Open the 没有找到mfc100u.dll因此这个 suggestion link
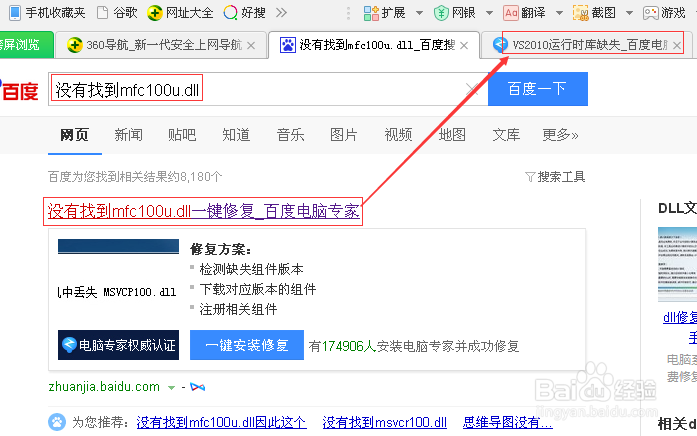This screenshot has height=436, width=697. pos(221,422)
